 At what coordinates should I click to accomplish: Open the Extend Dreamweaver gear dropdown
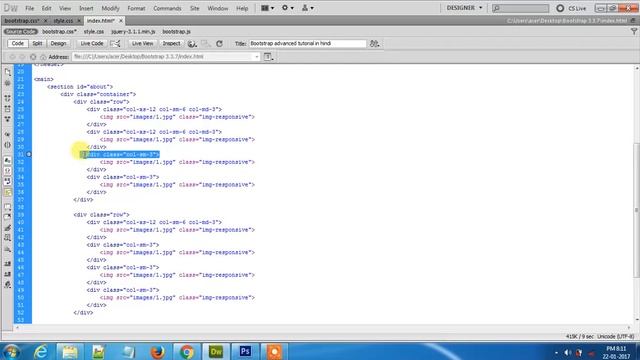[287, 8]
